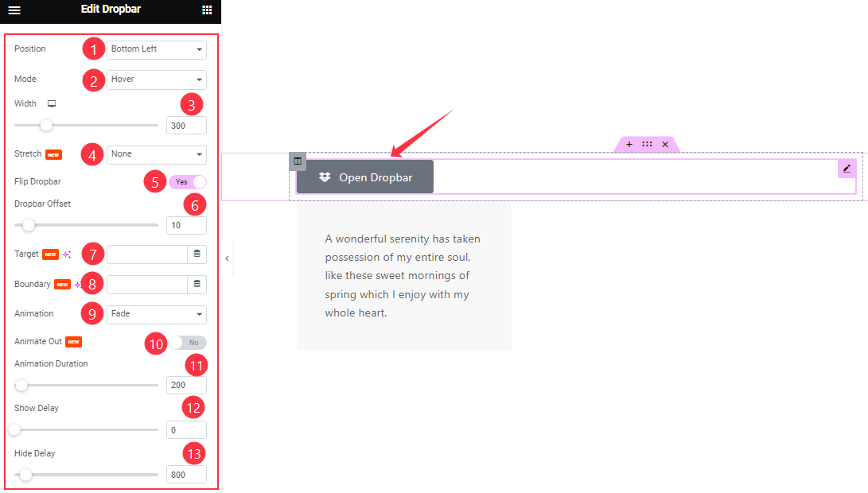
Task: Disable the Flip Dropbar toggle
Action: coord(188,181)
